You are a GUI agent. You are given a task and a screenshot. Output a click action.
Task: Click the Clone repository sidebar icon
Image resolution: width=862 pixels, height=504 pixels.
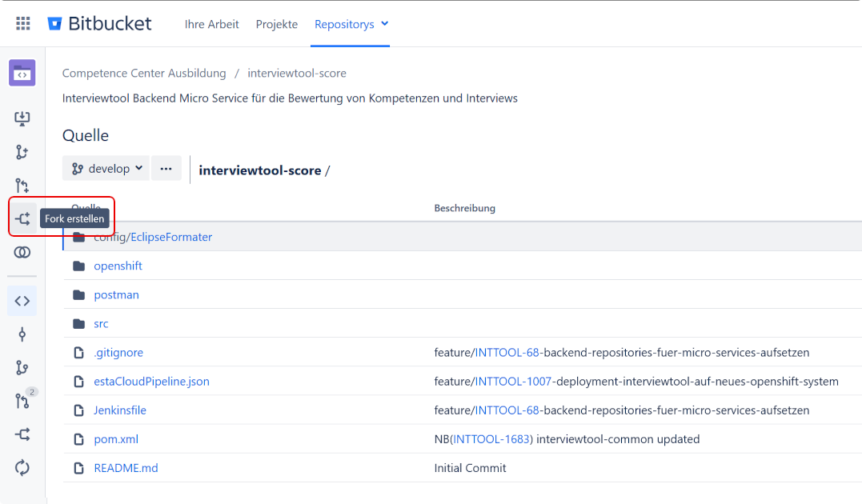tap(22, 118)
